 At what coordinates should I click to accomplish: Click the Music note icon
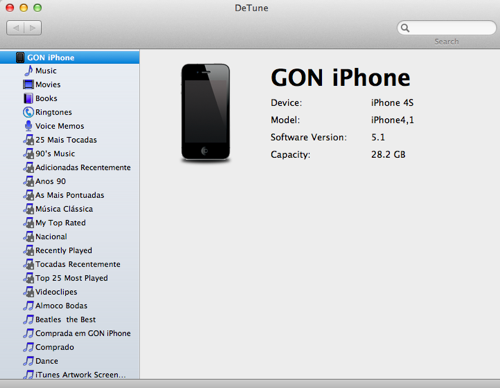point(29,71)
